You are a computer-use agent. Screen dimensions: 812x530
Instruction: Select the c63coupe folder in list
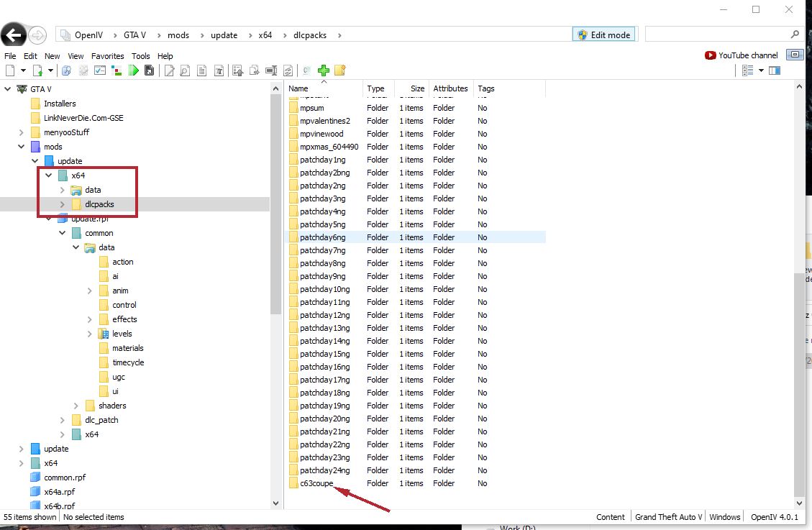point(316,483)
